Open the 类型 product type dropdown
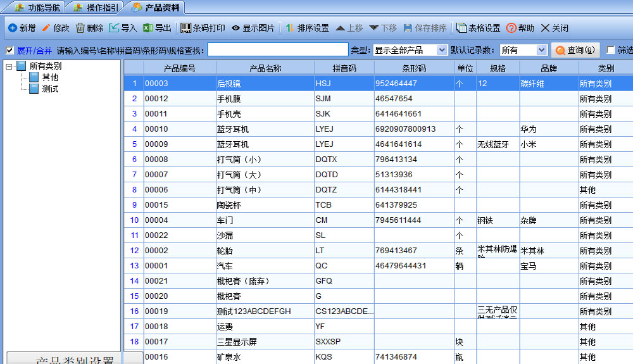Image resolution: width=633 pixels, height=364 pixels. coord(442,50)
